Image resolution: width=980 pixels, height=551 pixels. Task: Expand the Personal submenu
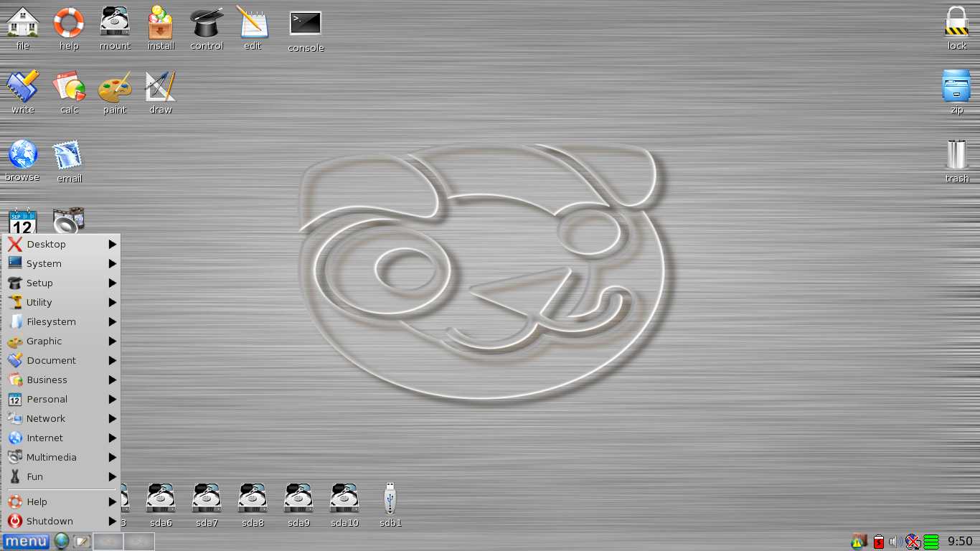(x=62, y=400)
